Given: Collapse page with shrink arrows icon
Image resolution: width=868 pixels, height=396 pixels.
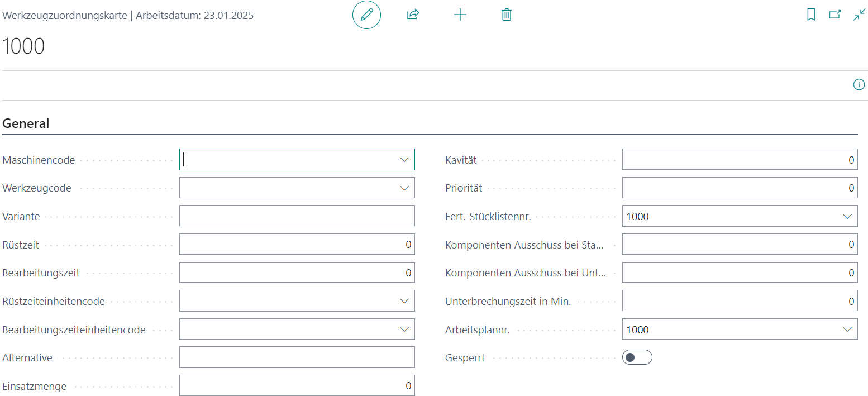Looking at the screenshot, I should click(x=859, y=15).
